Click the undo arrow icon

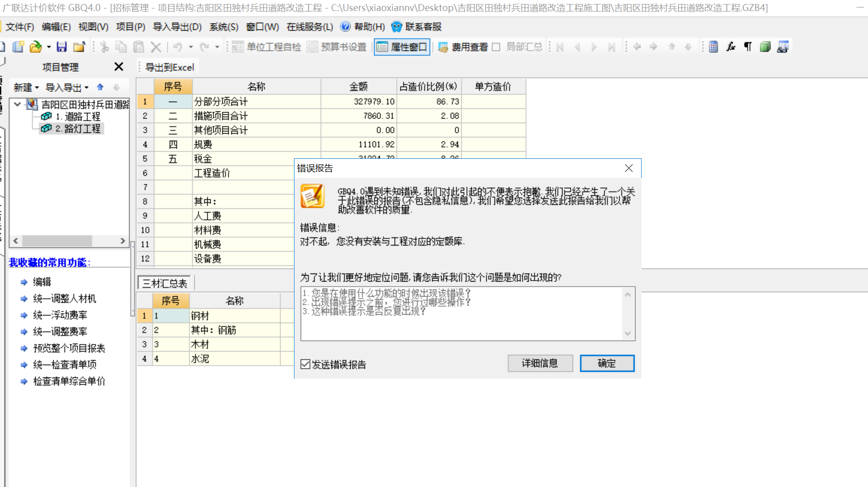pyautogui.click(x=178, y=47)
